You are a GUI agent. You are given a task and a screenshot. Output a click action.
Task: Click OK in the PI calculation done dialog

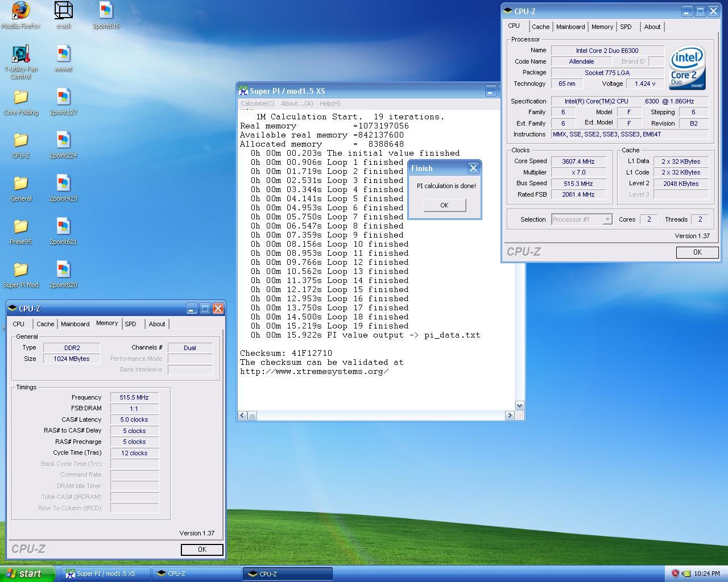pyautogui.click(x=445, y=205)
